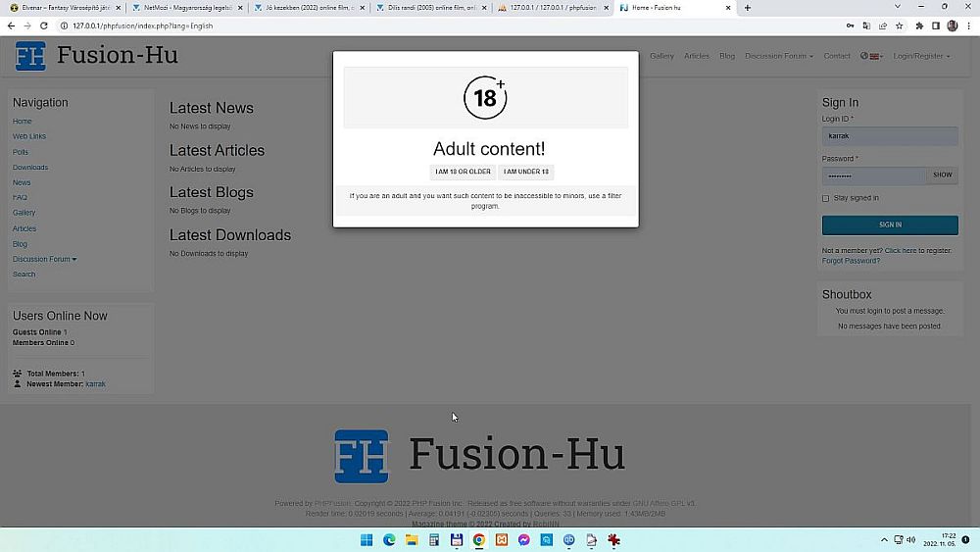980x552 pixels.
Task: Expand the Discussion Forum top menu
Action: [778, 56]
